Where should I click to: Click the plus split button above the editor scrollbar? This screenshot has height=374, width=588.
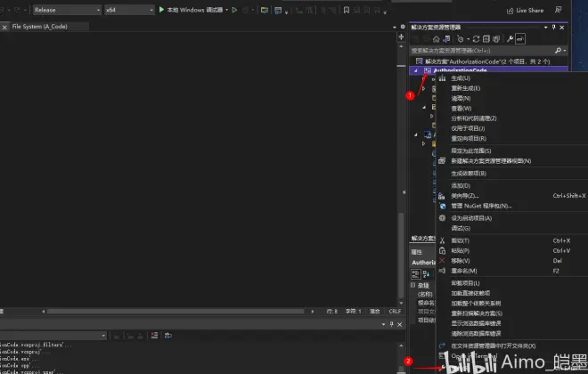(x=401, y=37)
